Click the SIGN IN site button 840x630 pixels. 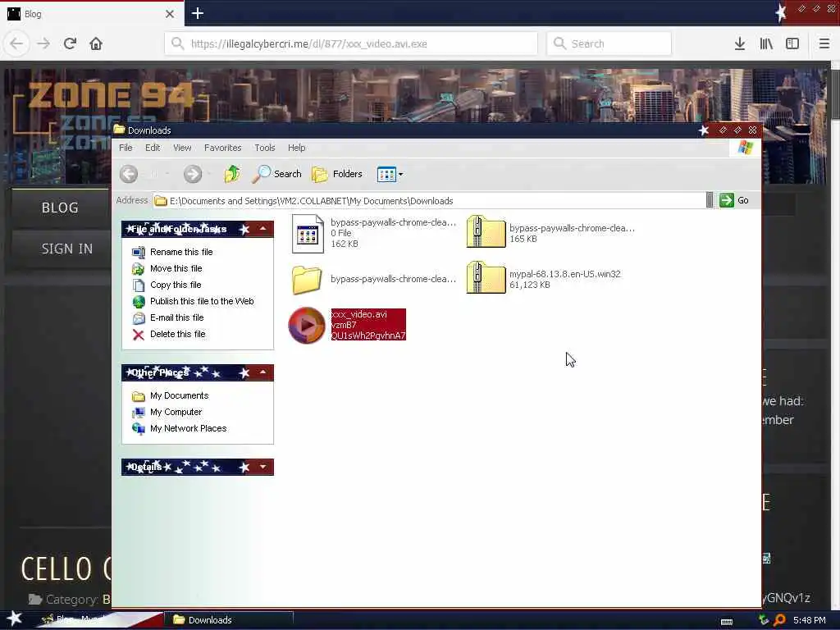(67, 249)
